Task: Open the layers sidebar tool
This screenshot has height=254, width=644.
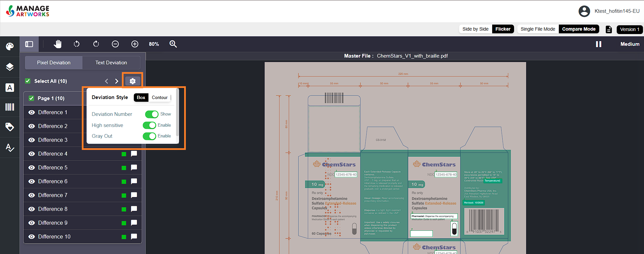Action: (10, 67)
